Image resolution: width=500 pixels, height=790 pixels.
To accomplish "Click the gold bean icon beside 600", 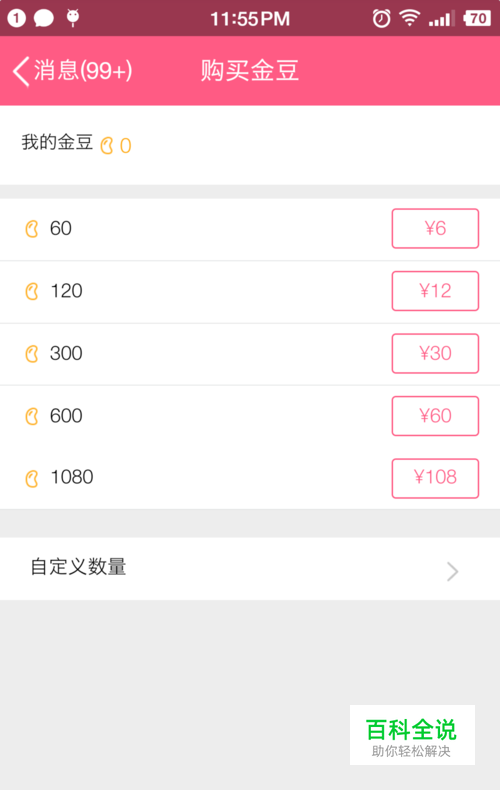I will [x=32, y=417].
